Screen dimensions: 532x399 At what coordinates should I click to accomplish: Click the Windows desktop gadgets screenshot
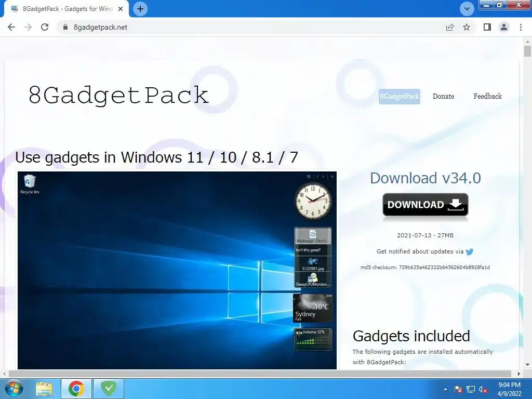[177, 270]
